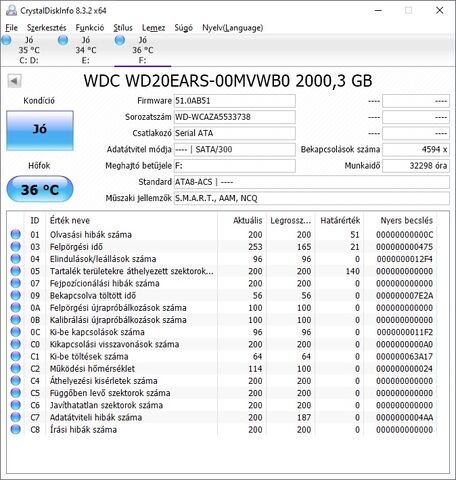Image resolution: width=456 pixels, height=480 pixels.
Task: Switch to the C: D: disk tab
Action: [x=29, y=50]
